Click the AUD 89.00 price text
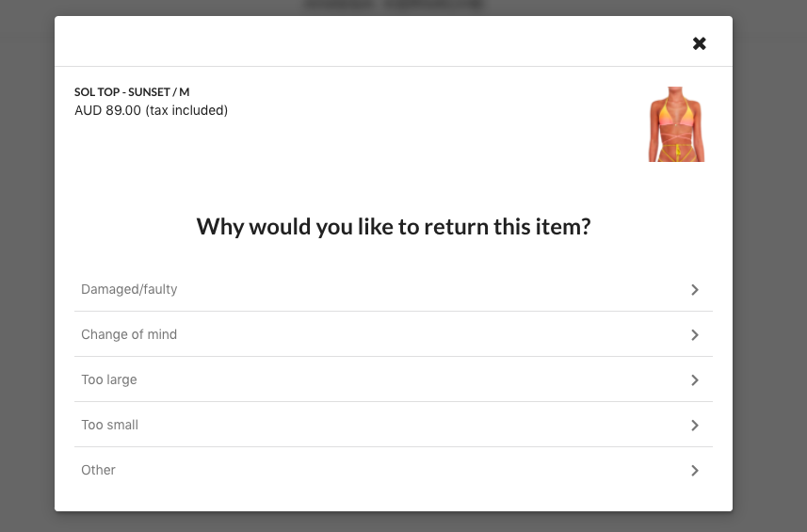The width and height of the screenshot is (807, 532). [107, 110]
